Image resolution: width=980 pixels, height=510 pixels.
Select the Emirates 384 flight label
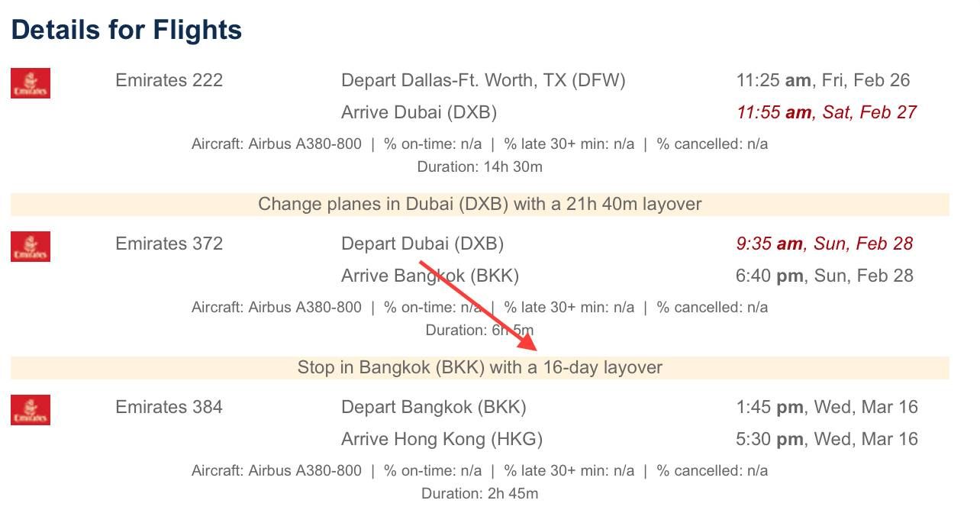click(169, 407)
